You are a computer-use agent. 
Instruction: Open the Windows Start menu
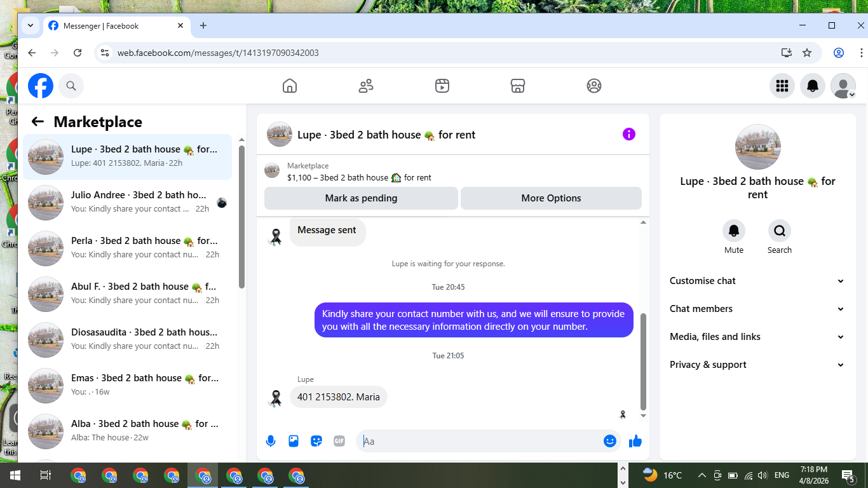[x=15, y=475]
